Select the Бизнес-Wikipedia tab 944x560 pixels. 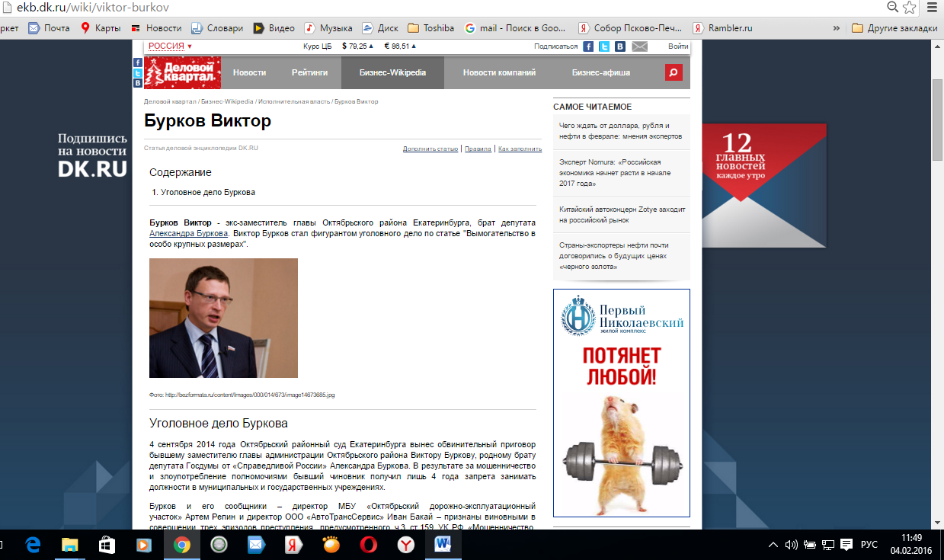(392, 72)
